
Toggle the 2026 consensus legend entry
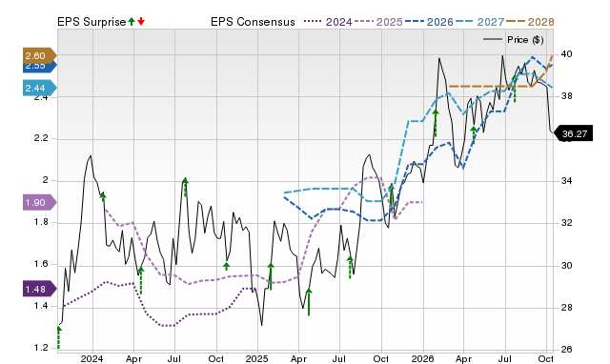coord(429,22)
